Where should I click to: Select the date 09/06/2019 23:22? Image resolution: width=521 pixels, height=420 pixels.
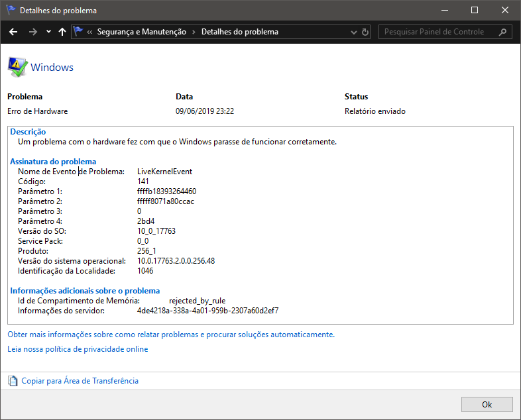click(205, 111)
